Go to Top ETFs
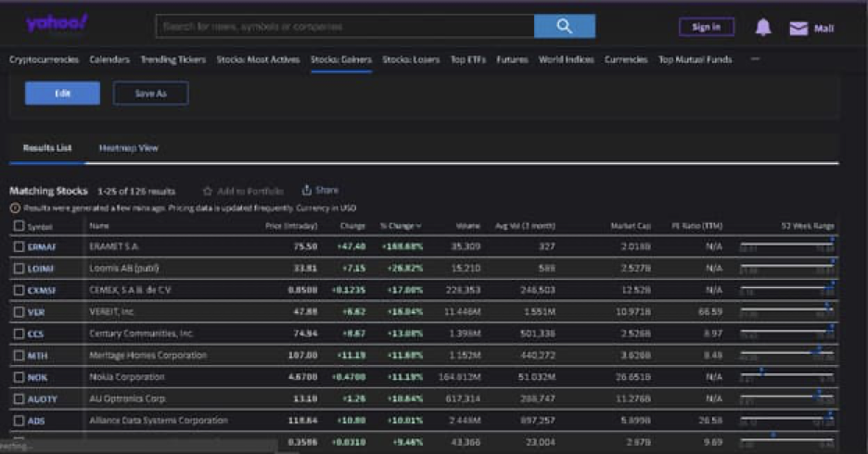The image size is (868, 454). pyautogui.click(x=467, y=59)
